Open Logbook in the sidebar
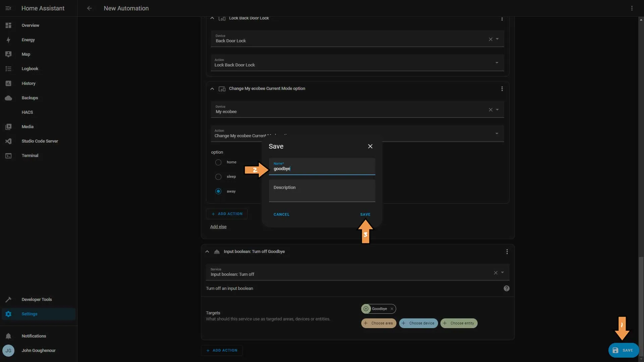Viewport: 644px width, 362px height. pyautogui.click(x=39, y=68)
